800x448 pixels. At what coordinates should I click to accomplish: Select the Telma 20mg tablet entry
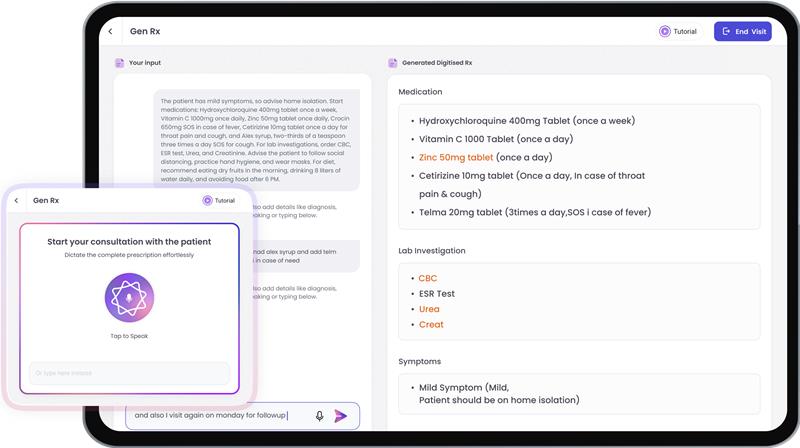click(x=534, y=212)
